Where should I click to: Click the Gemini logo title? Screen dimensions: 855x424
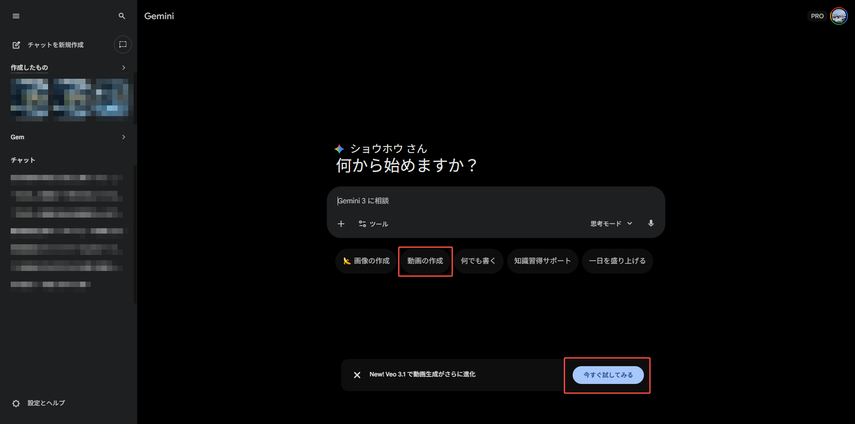point(159,16)
